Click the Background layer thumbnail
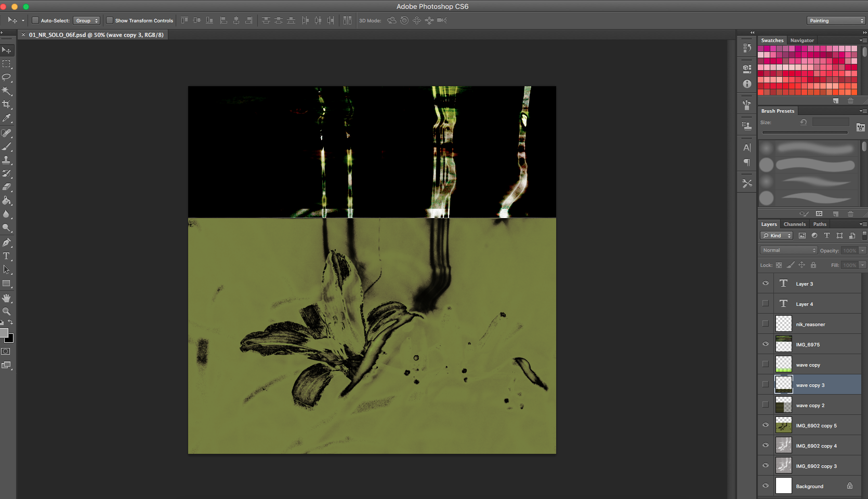Screen dimensions: 868x499 [783, 486]
